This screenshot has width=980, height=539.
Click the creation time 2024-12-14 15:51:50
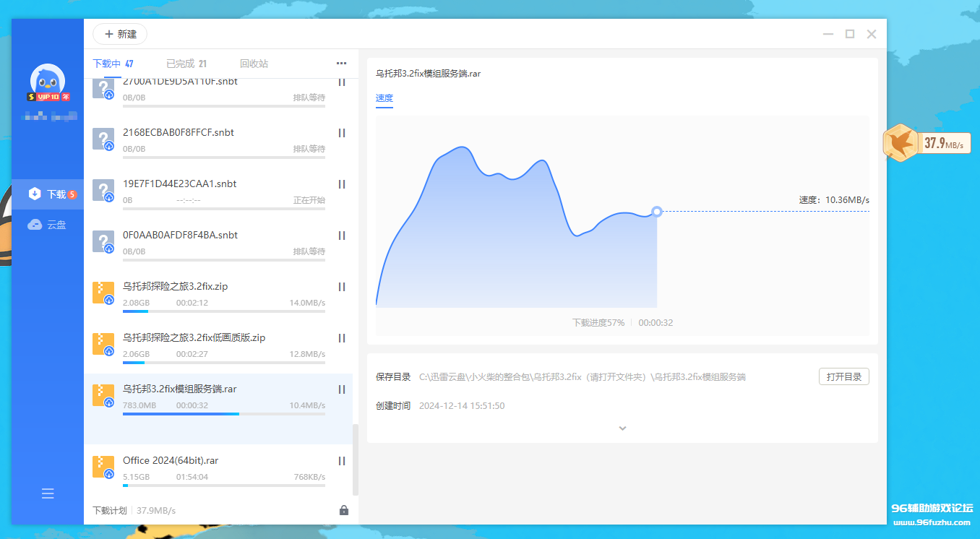462,406
